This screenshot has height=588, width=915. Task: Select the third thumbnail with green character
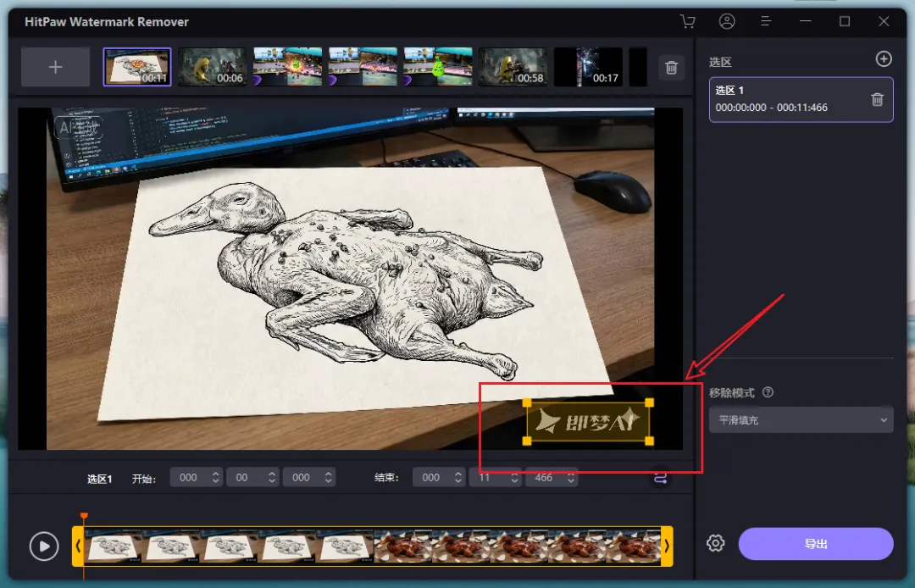pos(287,67)
